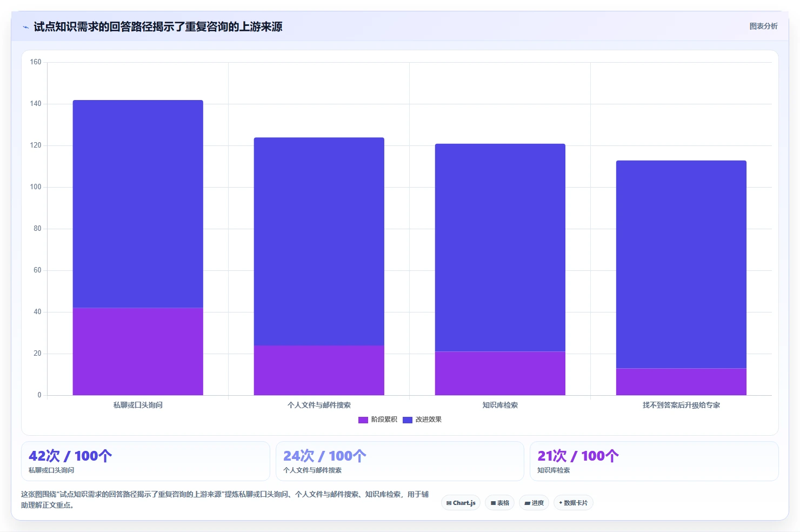Select the blue bar segment for 私聊或口头询问
Screen dimensions: 800x532
[x=138, y=204]
